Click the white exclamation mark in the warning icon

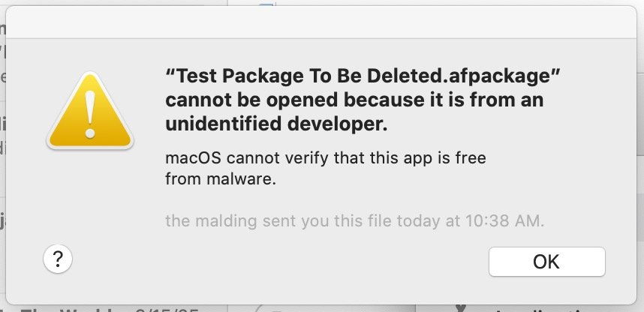click(x=90, y=114)
